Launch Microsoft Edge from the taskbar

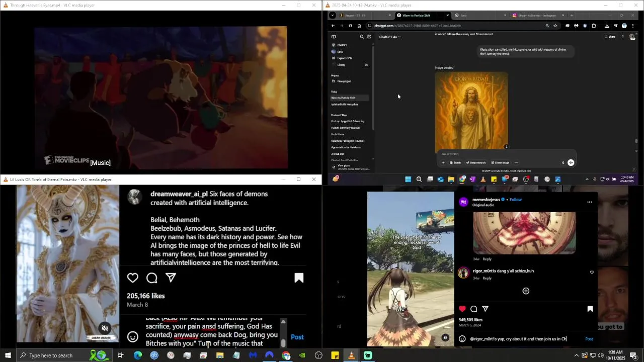(x=137, y=355)
